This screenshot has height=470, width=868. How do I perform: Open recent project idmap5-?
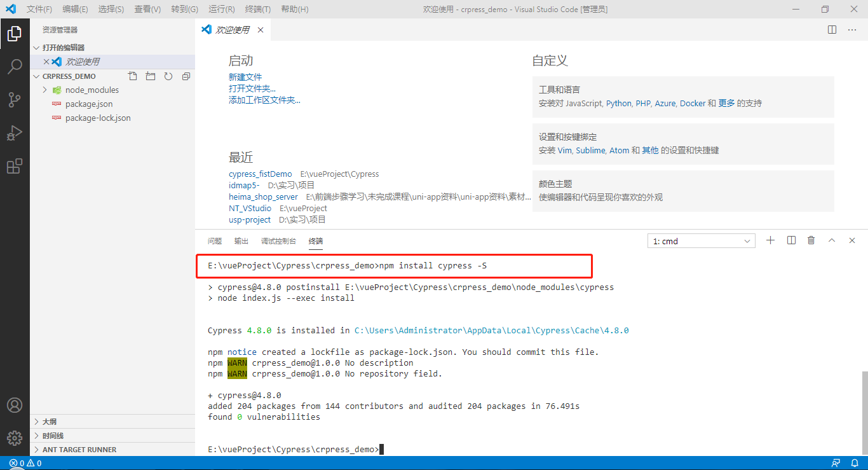click(244, 185)
